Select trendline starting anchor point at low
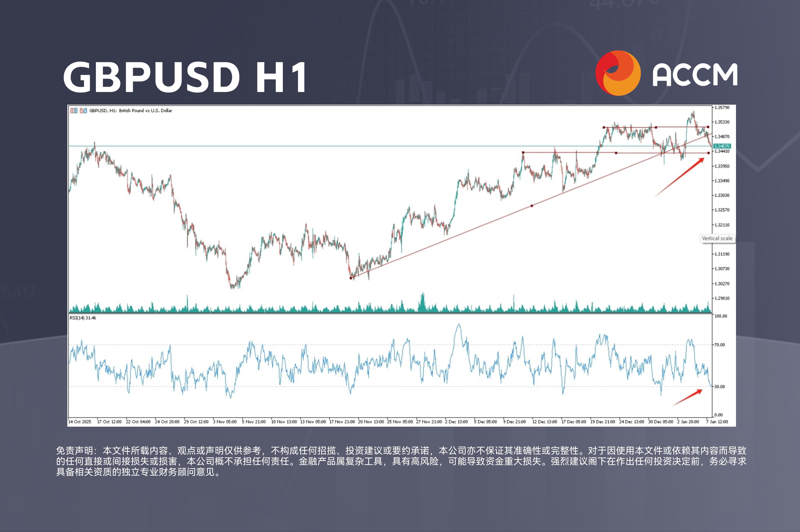 point(351,278)
